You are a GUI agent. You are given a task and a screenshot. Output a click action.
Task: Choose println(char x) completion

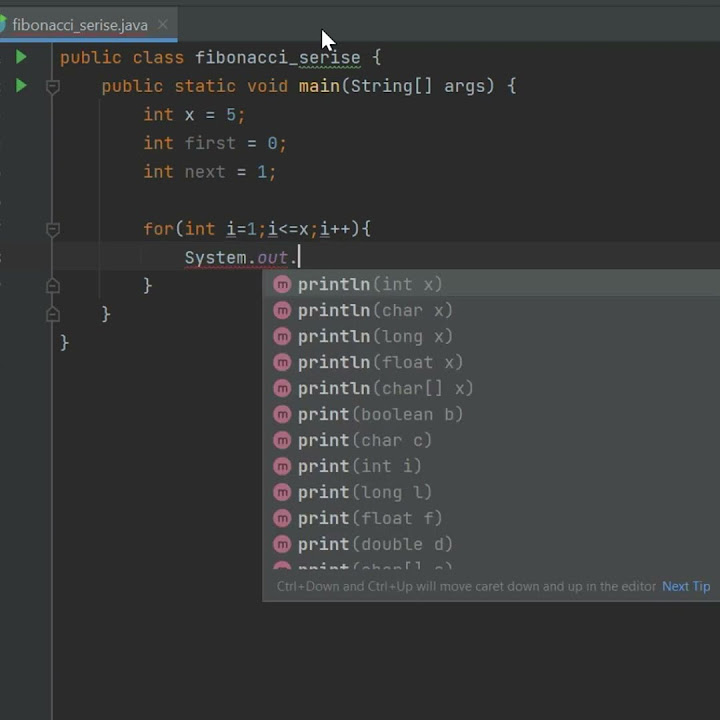click(x=491, y=310)
